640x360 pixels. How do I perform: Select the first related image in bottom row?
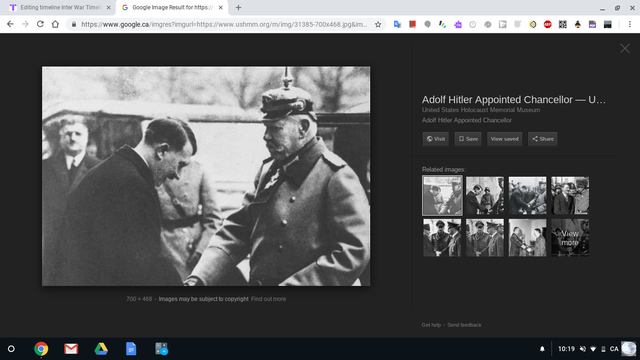[x=442, y=238]
